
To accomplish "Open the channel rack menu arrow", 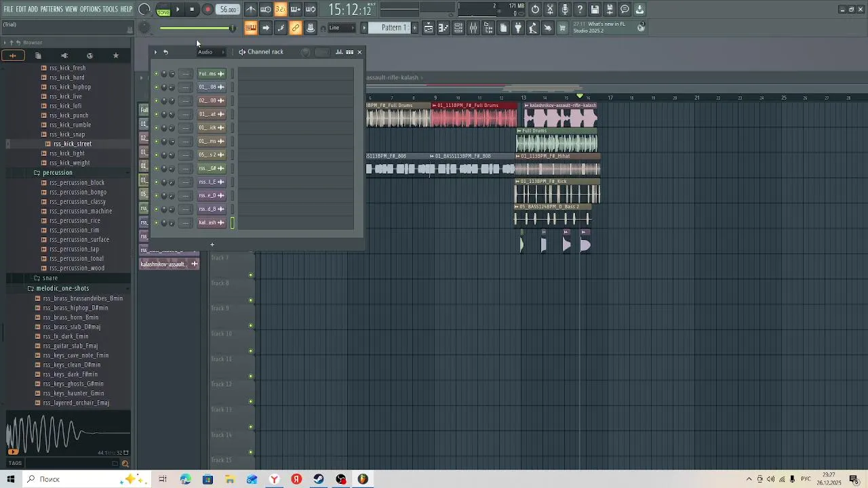I will coord(155,52).
